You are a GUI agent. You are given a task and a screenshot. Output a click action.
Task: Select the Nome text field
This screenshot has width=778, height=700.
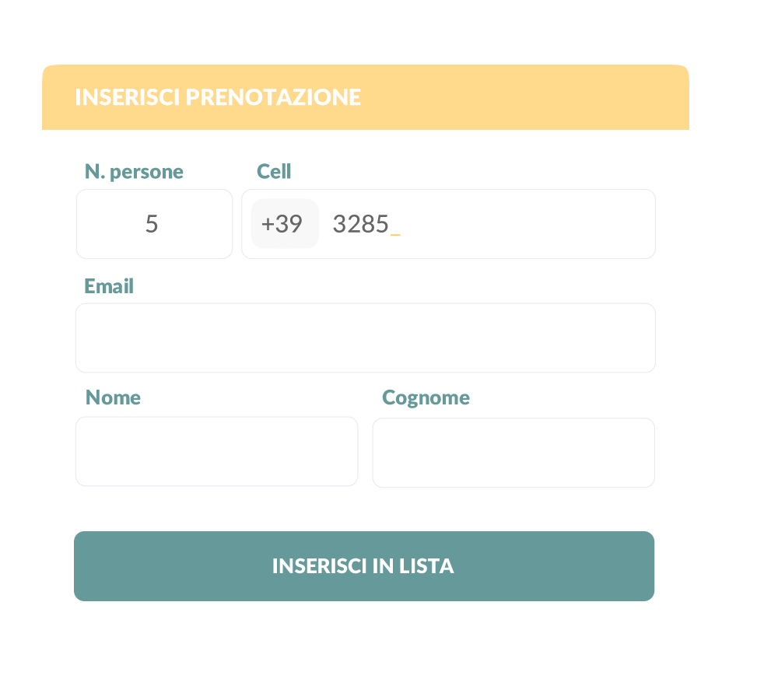[x=216, y=452]
